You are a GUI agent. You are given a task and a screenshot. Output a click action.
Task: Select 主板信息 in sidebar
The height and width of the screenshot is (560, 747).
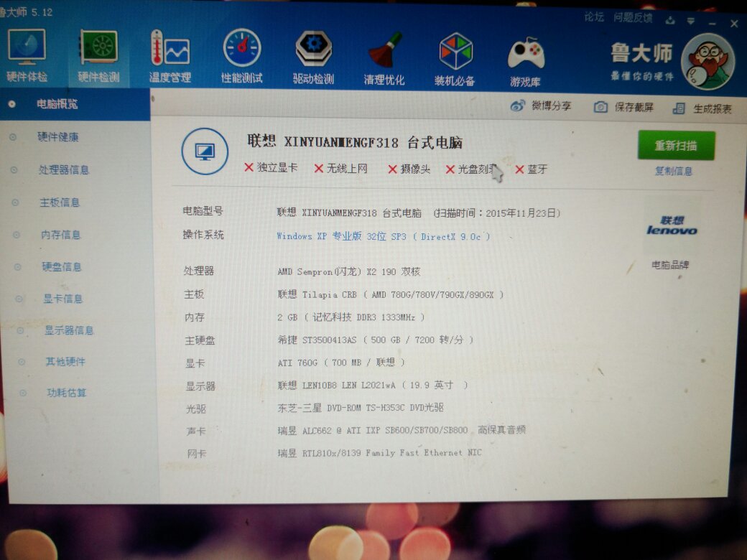[60, 202]
